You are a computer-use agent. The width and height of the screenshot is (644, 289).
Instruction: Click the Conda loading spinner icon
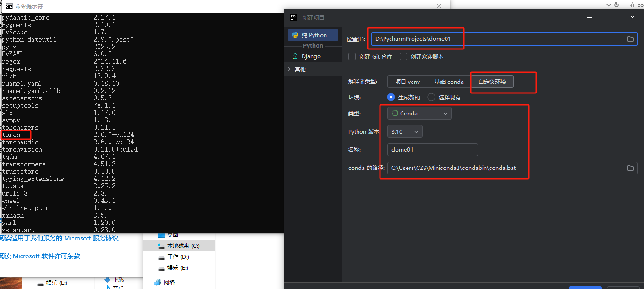[395, 113]
